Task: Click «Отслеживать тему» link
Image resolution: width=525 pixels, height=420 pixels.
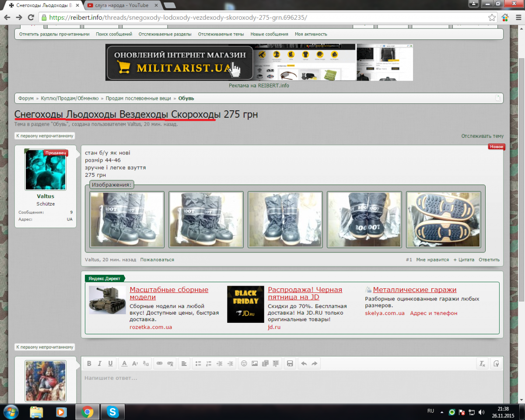Action: [x=482, y=136]
